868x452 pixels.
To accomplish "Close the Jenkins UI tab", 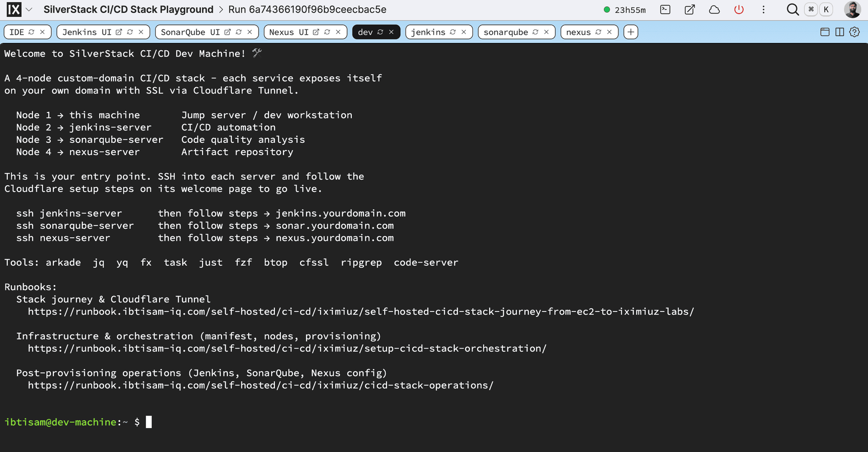I will (x=141, y=32).
